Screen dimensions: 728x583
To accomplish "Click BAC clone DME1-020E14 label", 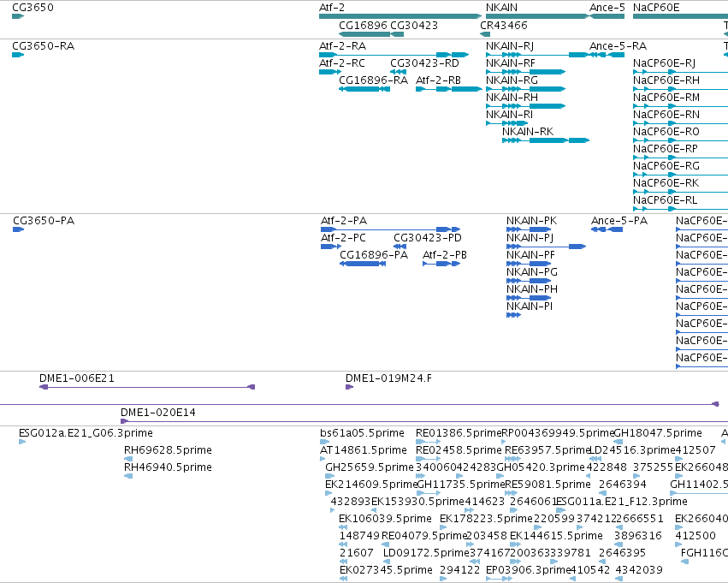I will pos(158,413).
